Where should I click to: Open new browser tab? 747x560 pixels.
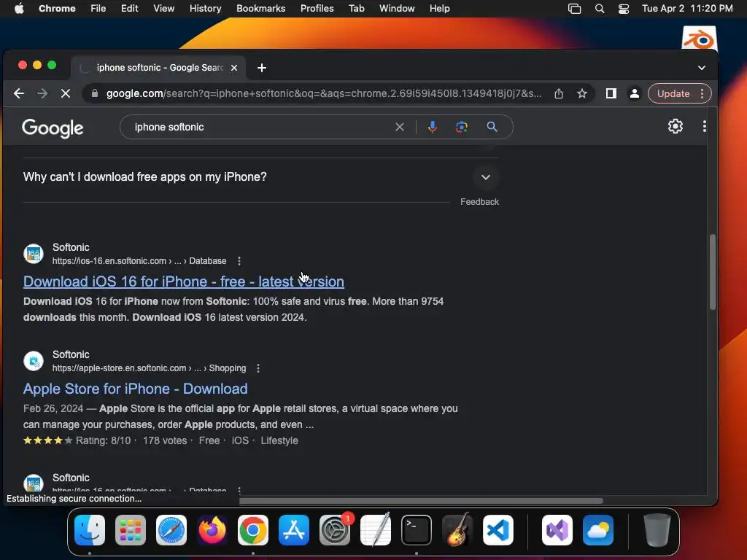(x=262, y=68)
